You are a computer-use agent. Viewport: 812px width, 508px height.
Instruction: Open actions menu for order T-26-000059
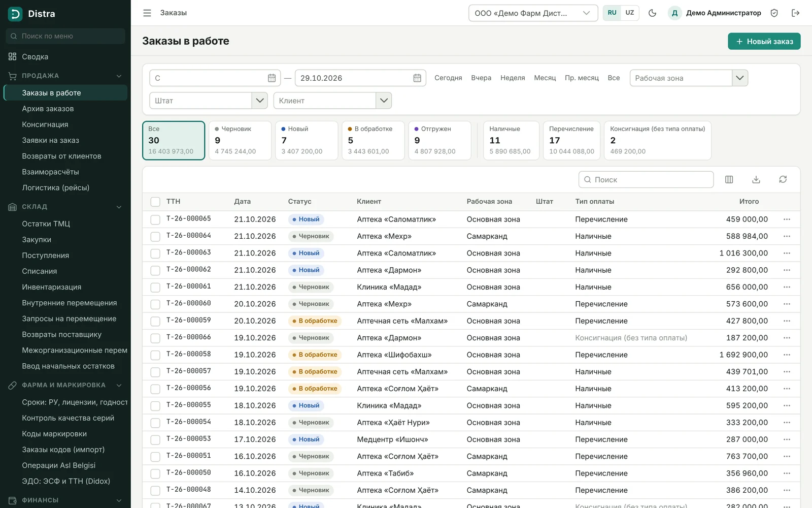coord(787,321)
